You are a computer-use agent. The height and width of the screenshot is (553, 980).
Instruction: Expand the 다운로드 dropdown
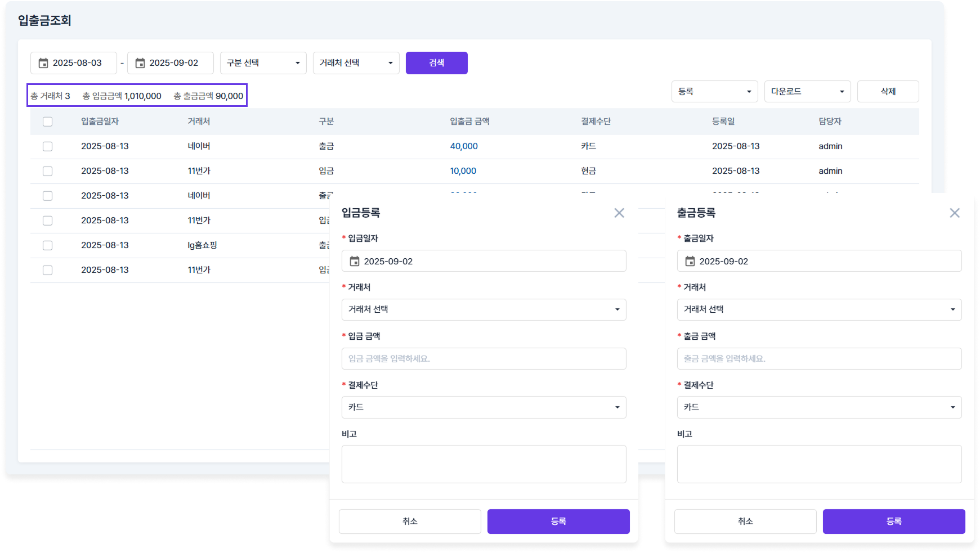(x=807, y=91)
